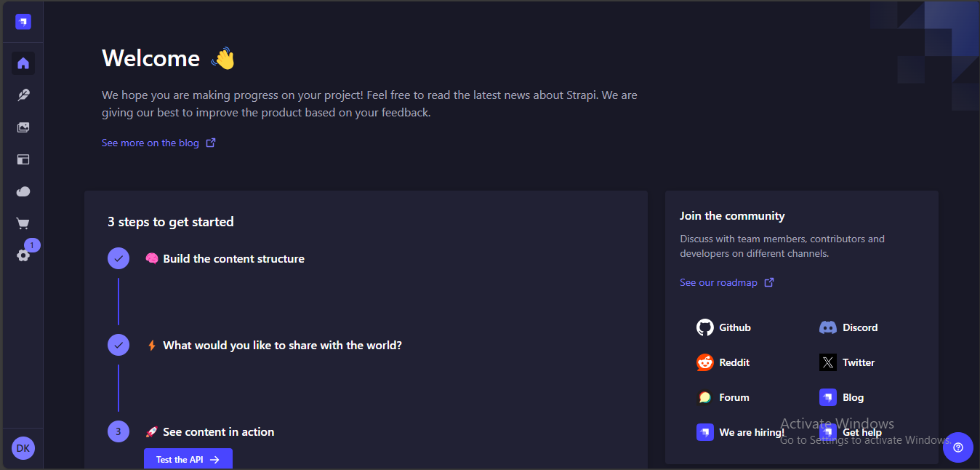This screenshot has width=980, height=470.
Task: Click the step 3 number circle
Action: pyautogui.click(x=119, y=431)
